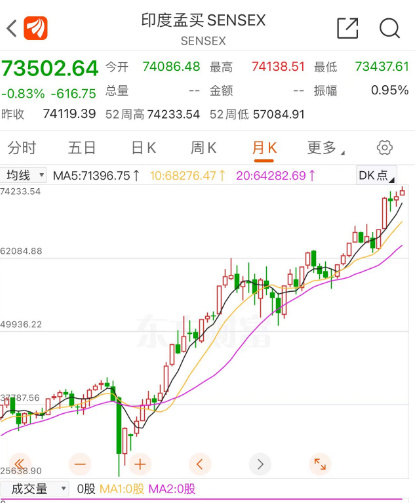Tap the share/export icon
This screenshot has height=503, width=418.
(x=348, y=28)
